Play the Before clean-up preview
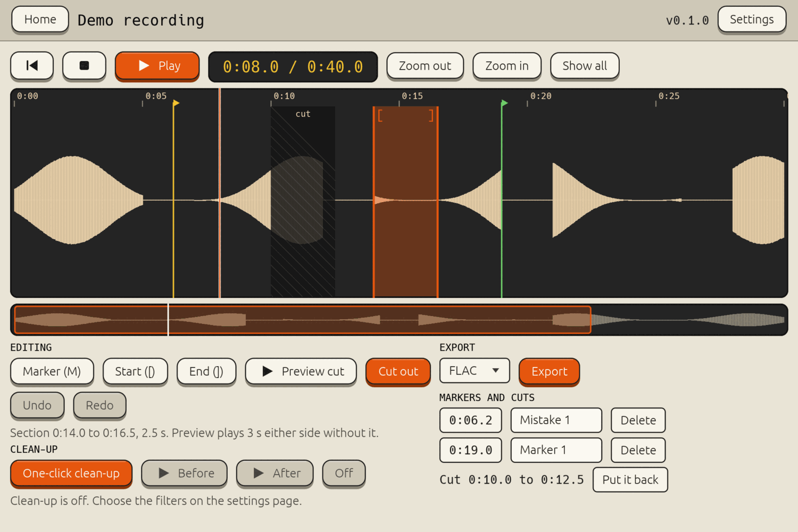 click(x=184, y=473)
